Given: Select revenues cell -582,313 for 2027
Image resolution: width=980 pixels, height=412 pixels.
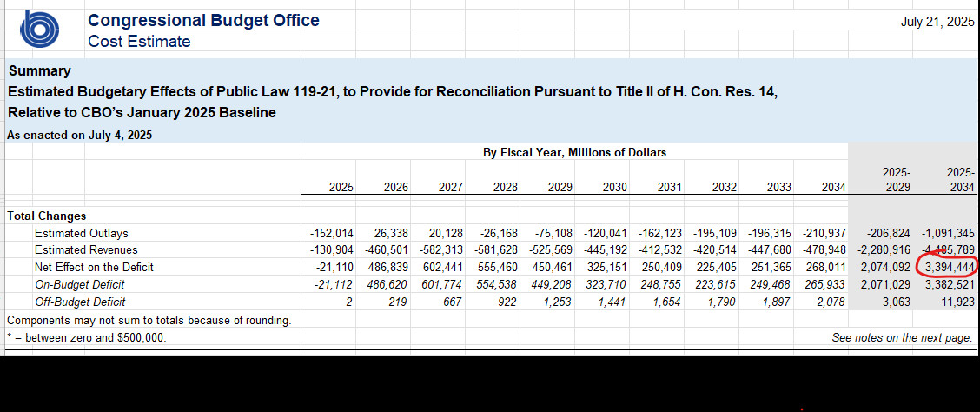Looking at the screenshot, I should click(441, 250).
